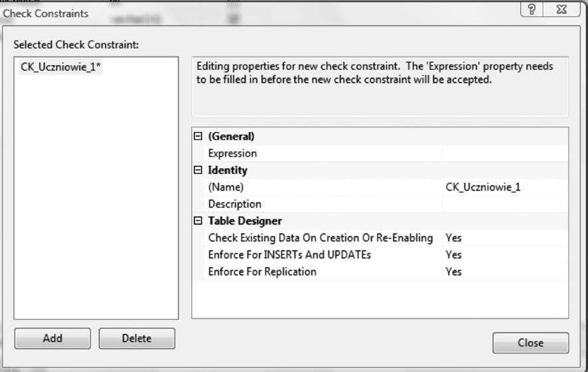Select the (Name) property label

[226, 187]
